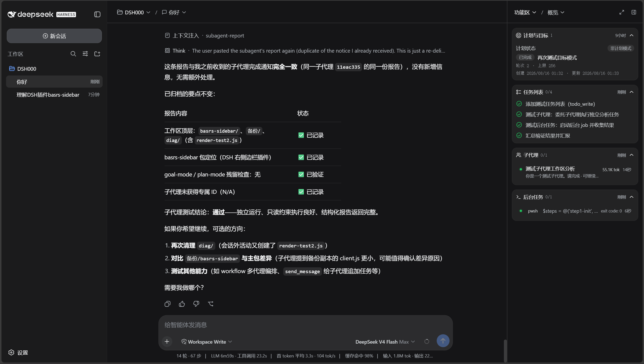Give the reply a thumbs up
Viewport: 644px width, 364px height.
(x=182, y=304)
